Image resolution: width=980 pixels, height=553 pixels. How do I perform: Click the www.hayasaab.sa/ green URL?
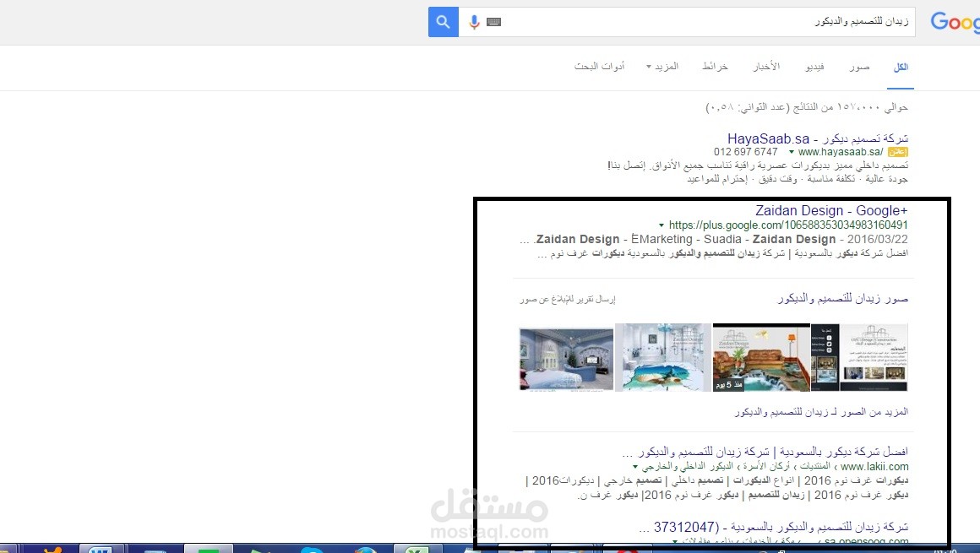tap(841, 152)
